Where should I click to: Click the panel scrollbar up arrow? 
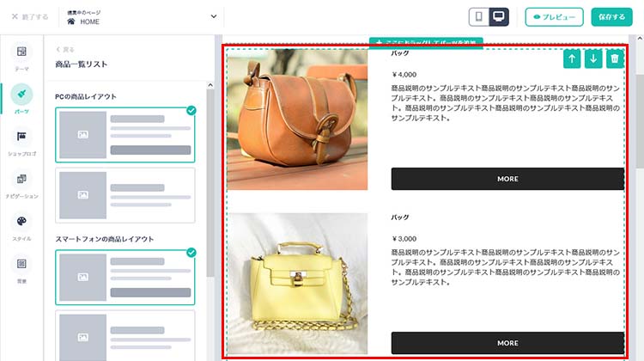210,85
